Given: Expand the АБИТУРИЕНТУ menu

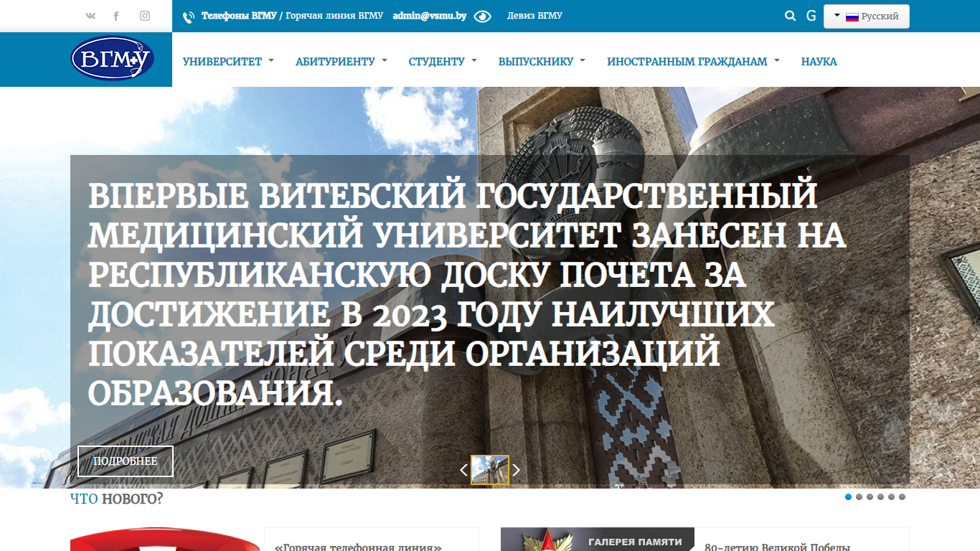Looking at the screenshot, I should tap(341, 62).
